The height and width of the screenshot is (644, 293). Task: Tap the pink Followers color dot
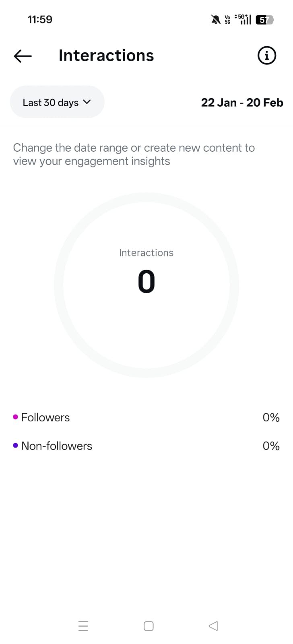15,417
